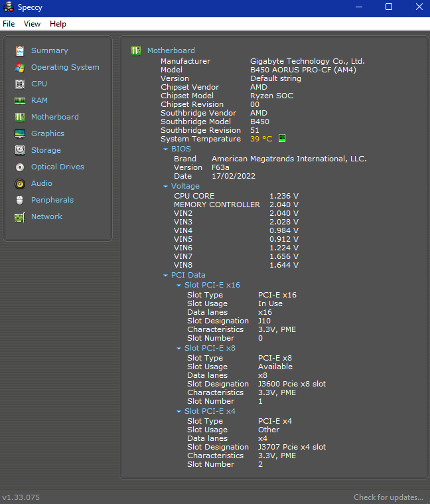
Task: Click the J3707 Pcie x4 slot designation
Action: [x=292, y=447]
